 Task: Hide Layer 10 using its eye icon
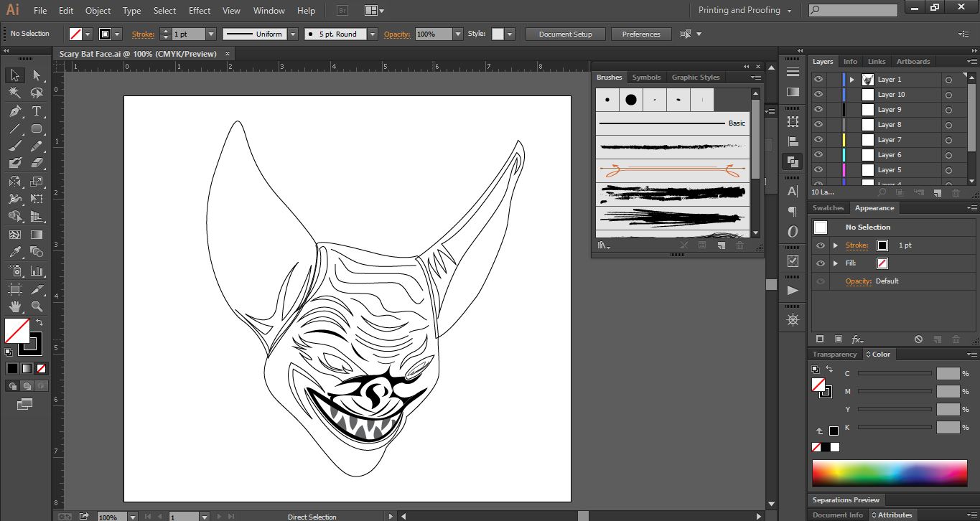(x=818, y=95)
